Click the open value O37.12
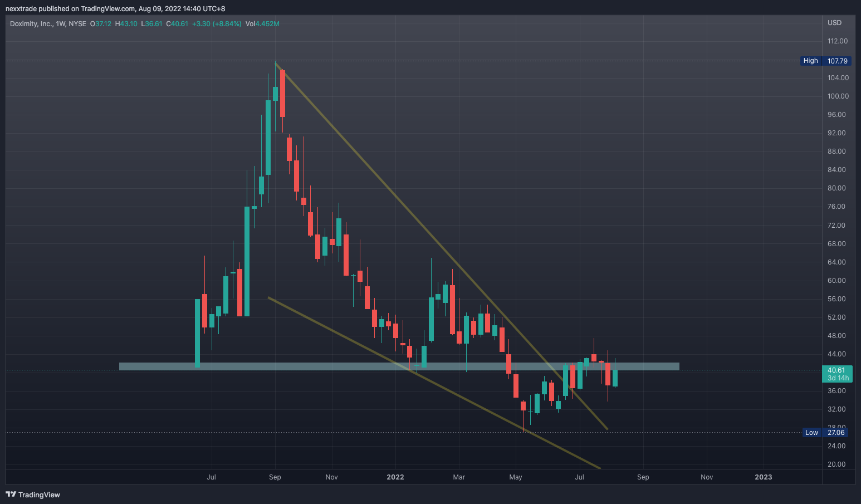This screenshot has width=861, height=504. coord(101,24)
